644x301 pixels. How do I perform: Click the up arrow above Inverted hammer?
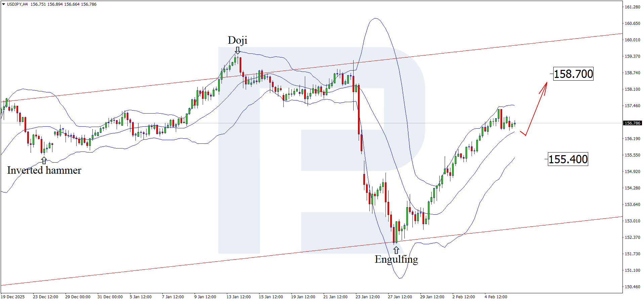coord(44,161)
